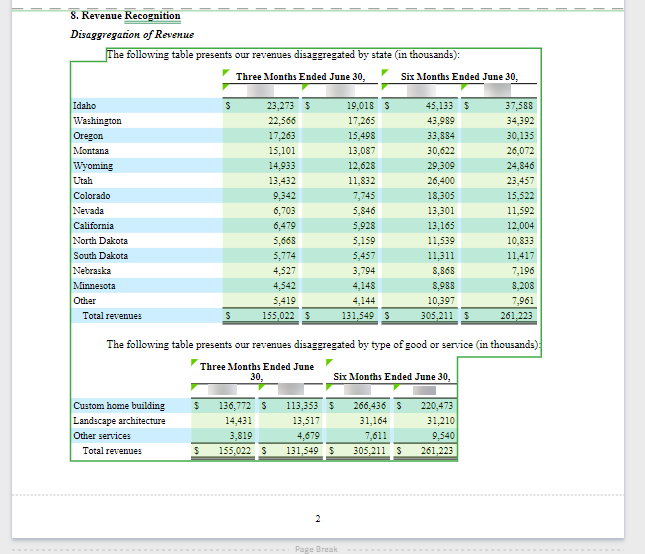Click green marker above the 136,772 column
Viewport: 645px width, 554px height.
[195, 384]
